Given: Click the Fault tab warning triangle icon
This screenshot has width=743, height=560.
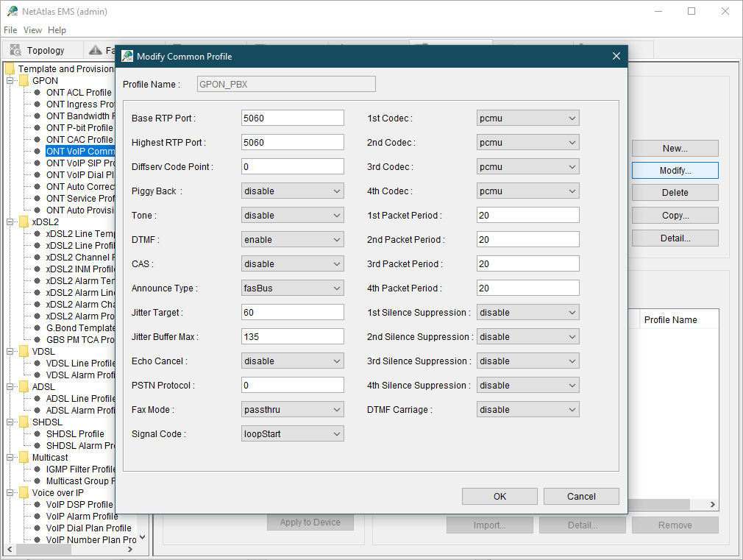Looking at the screenshot, I should coord(95,50).
